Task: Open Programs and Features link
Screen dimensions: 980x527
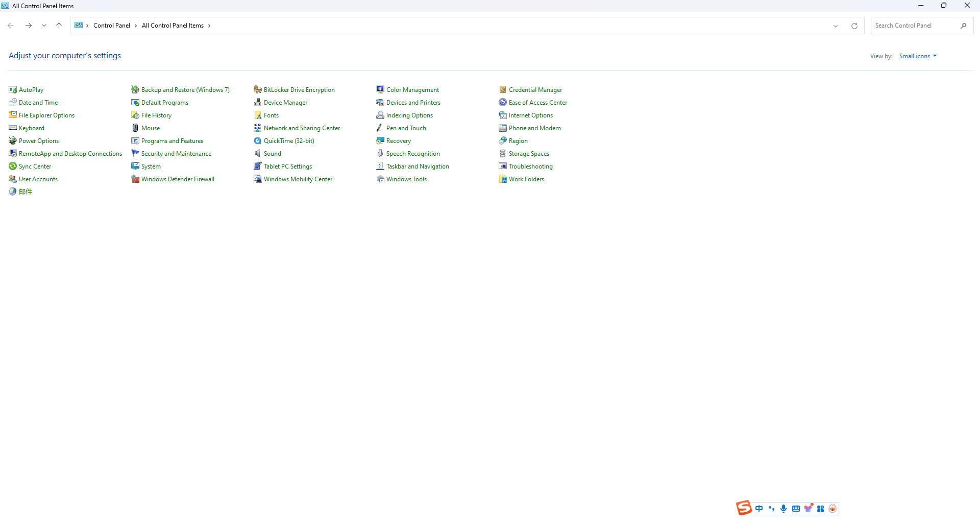Action: pyautogui.click(x=172, y=141)
